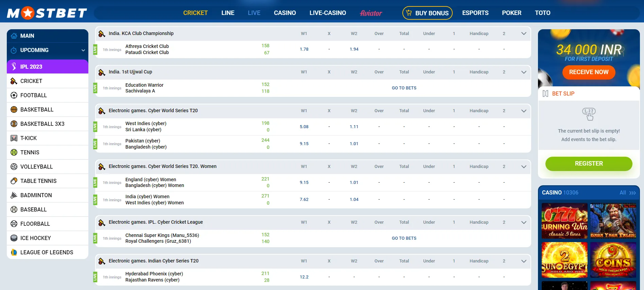Viewport: 644px width, 290px height.
Task: Click the T-Kick goal icon
Action: pyautogui.click(x=14, y=138)
